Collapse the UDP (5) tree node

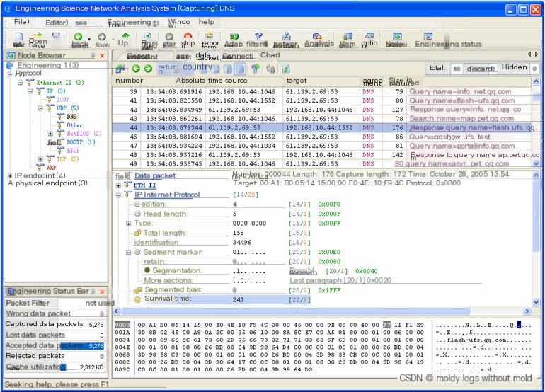[40, 108]
